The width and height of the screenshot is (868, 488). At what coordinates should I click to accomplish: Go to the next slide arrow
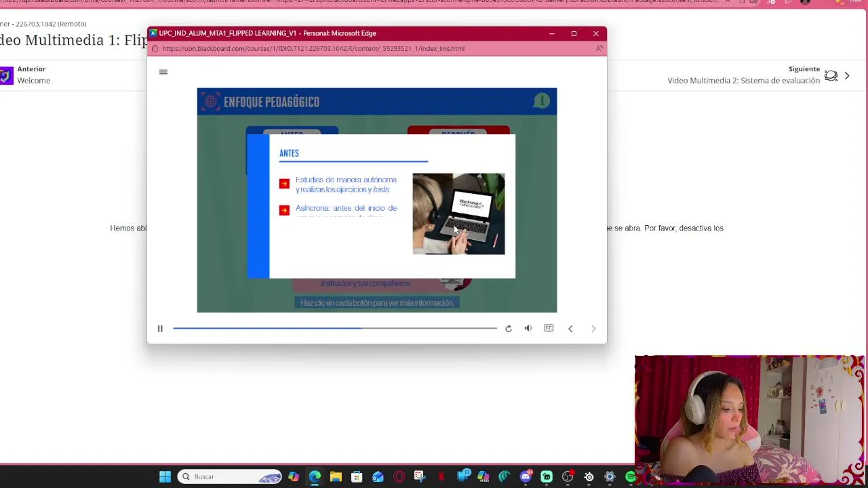[x=593, y=329]
